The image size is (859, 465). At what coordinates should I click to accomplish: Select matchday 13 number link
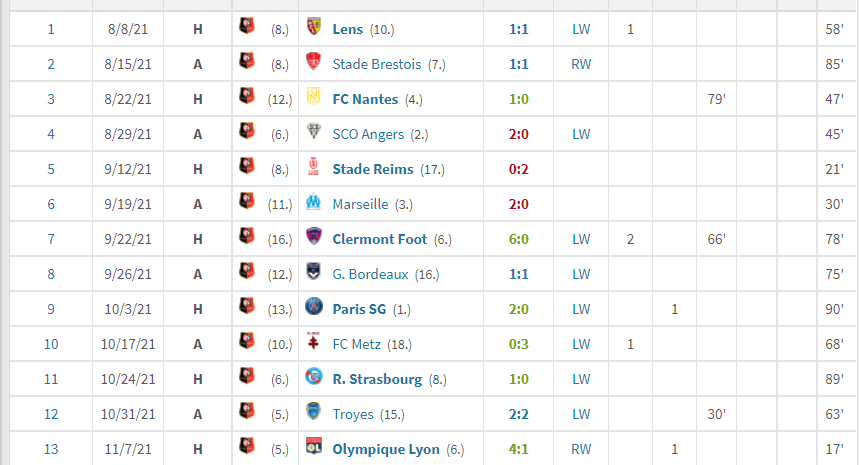[x=51, y=450]
